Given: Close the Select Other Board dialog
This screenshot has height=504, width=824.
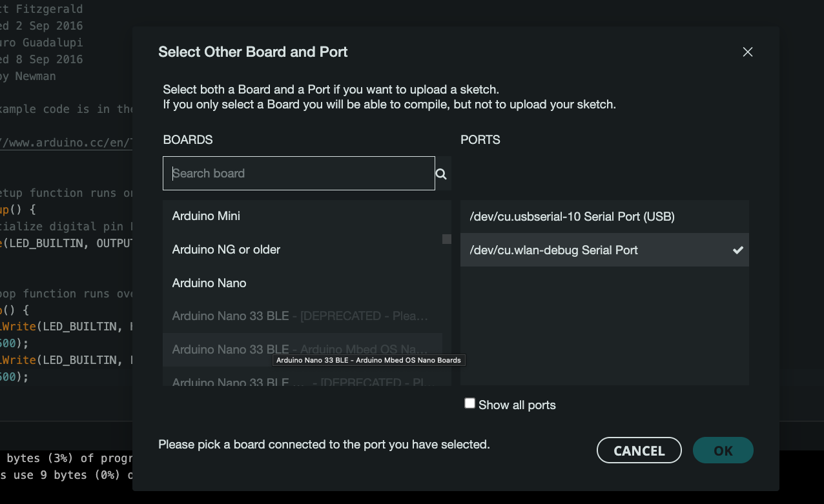Looking at the screenshot, I should 748,52.
